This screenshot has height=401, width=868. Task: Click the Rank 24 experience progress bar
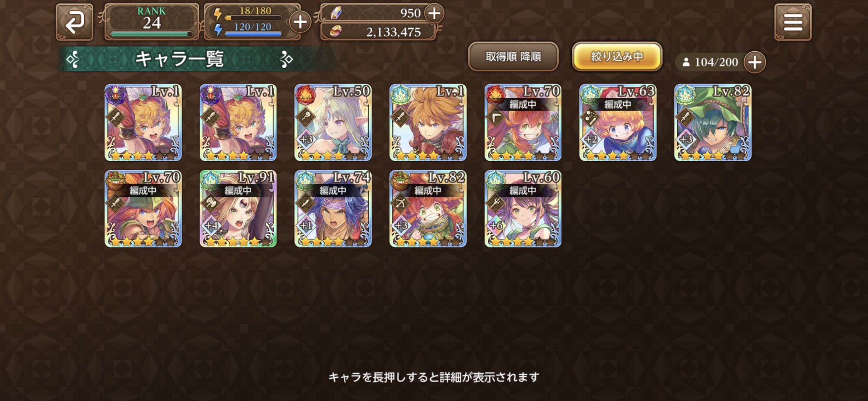pos(152,34)
